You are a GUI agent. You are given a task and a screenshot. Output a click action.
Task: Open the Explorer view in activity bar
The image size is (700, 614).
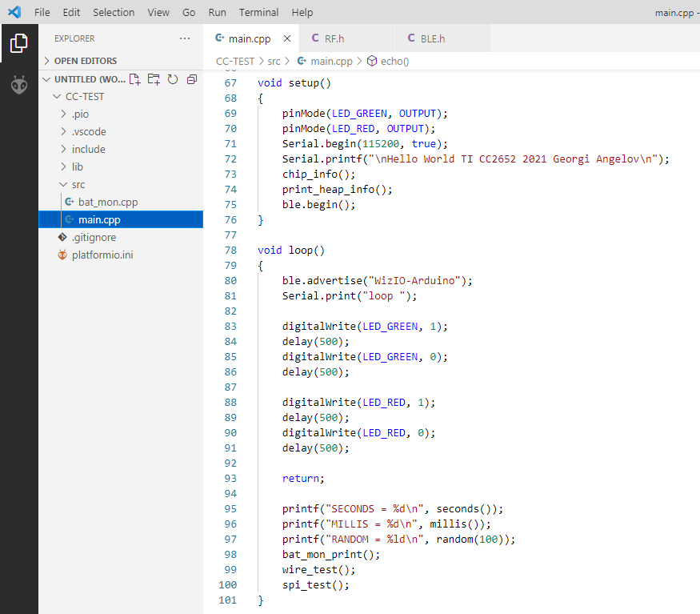pyautogui.click(x=18, y=43)
